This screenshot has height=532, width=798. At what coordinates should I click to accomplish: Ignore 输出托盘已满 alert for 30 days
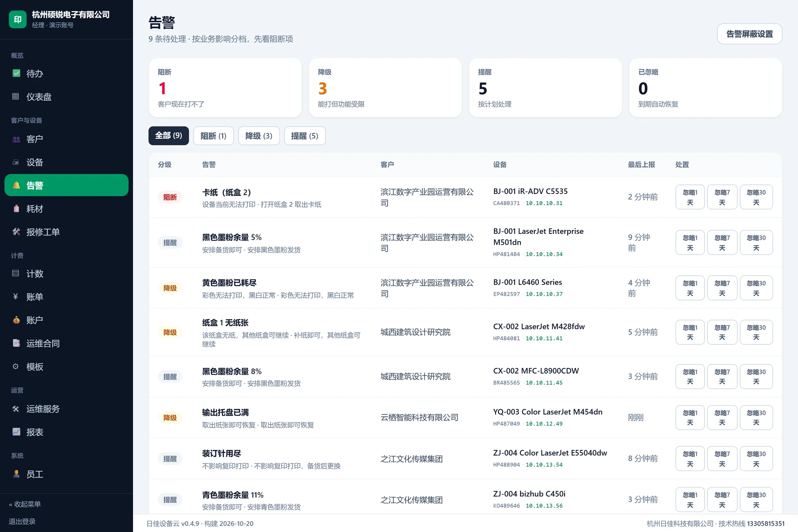click(756, 417)
